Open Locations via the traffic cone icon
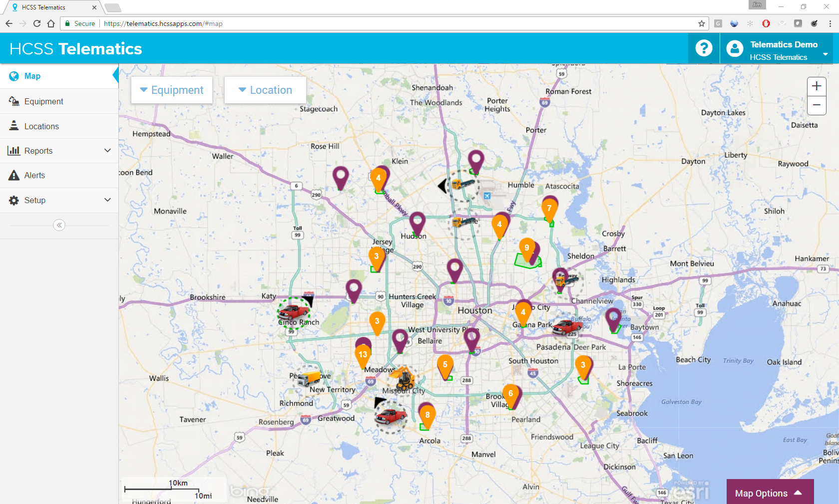 tap(13, 126)
